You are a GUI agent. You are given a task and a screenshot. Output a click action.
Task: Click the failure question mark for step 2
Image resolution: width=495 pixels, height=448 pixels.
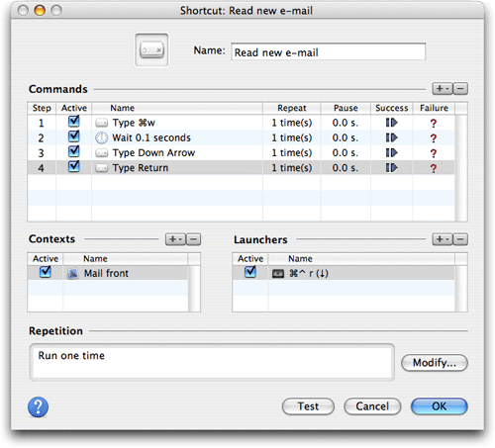[434, 138]
